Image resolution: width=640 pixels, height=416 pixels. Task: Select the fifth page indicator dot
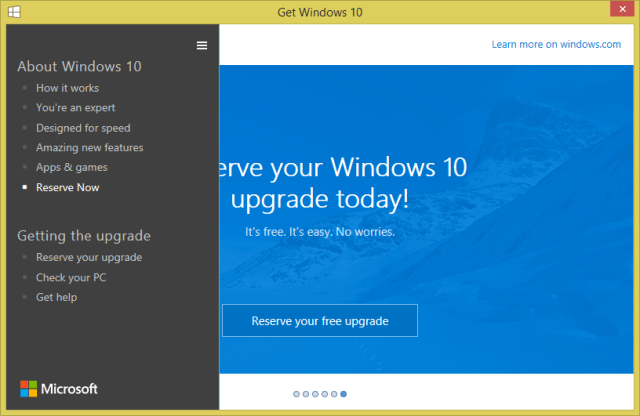click(x=334, y=394)
